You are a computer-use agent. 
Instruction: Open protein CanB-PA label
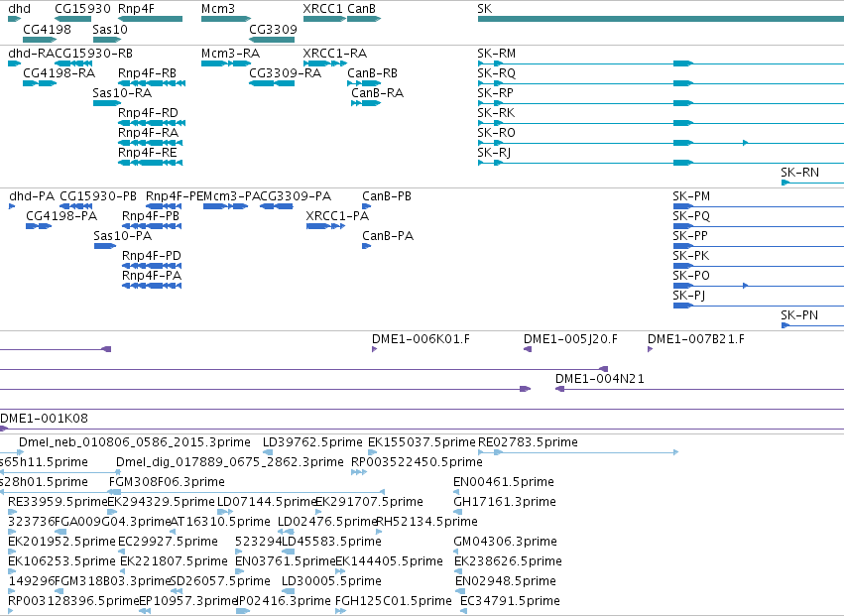(388, 236)
